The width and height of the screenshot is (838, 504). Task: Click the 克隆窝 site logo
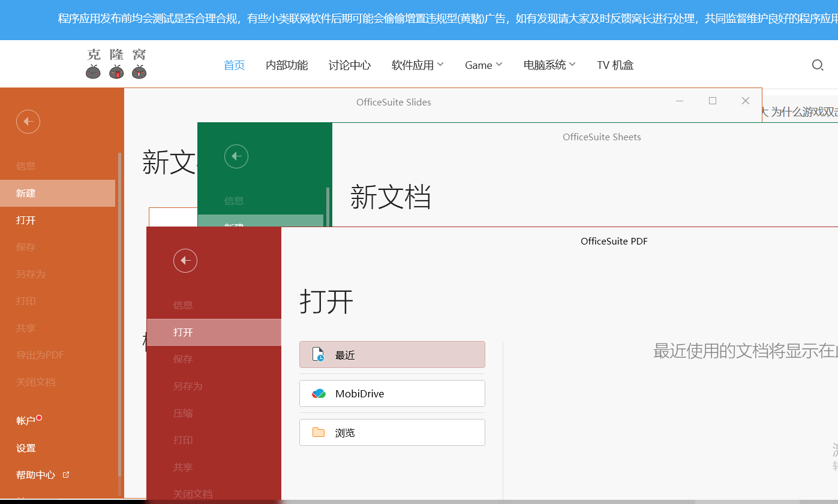click(116, 64)
